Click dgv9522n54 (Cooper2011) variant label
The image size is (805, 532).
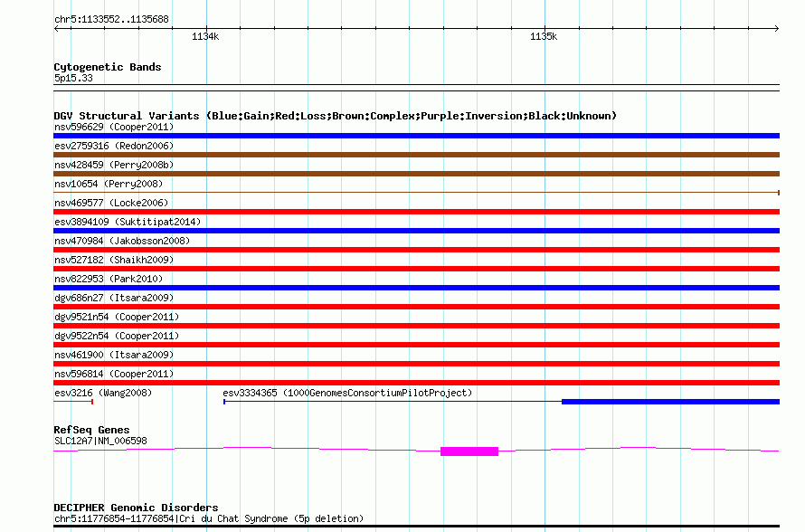pyautogui.click(x=117, y=336)
